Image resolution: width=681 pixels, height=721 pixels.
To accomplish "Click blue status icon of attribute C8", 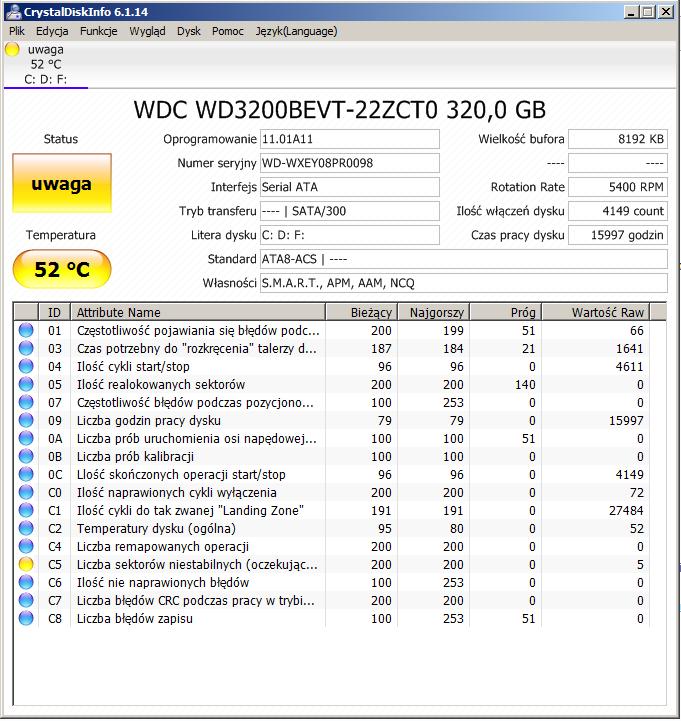I will [26, 618].
